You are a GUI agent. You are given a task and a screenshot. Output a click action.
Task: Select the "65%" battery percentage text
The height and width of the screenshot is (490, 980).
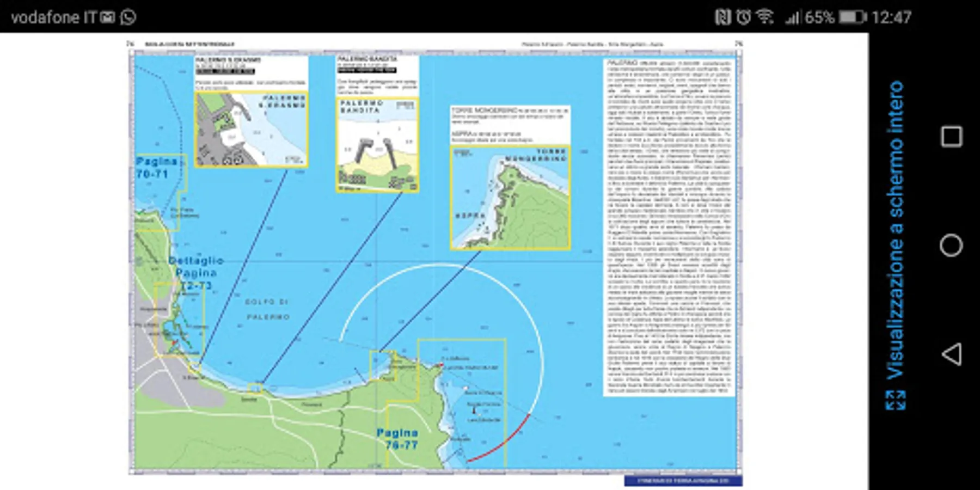819,17
